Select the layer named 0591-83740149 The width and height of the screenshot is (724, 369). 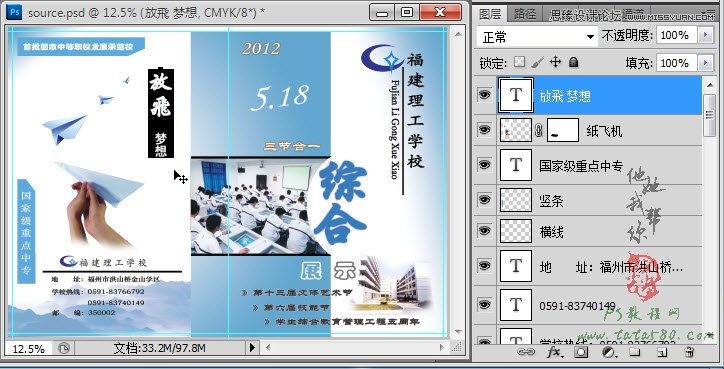[x=577, y=306]
